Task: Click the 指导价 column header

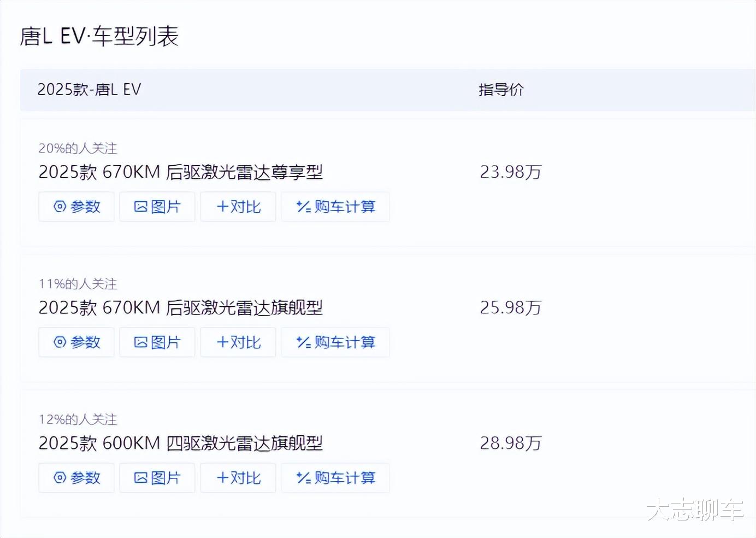Action: (x=501, y=90)
